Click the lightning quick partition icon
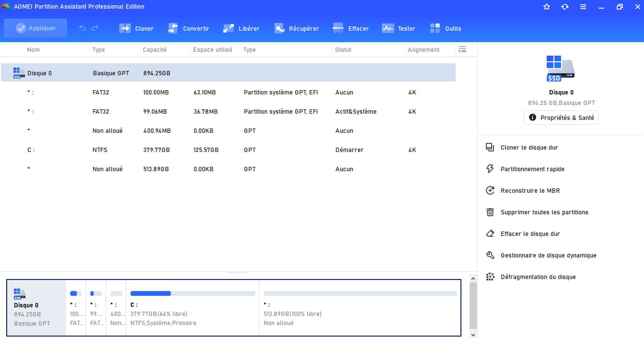The height and width of the screenshot is (338, 644). [490, 169]
